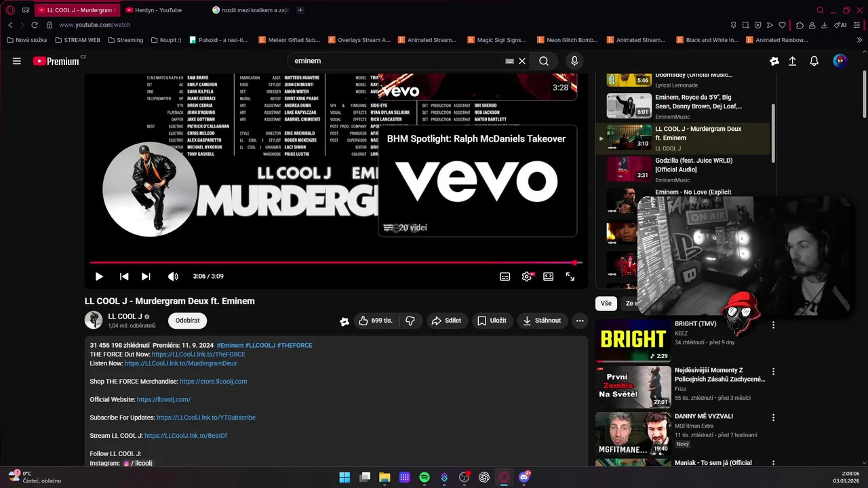Download the video with Stáhnout
This screenshot has width=868, height=488.
point(542,321)
